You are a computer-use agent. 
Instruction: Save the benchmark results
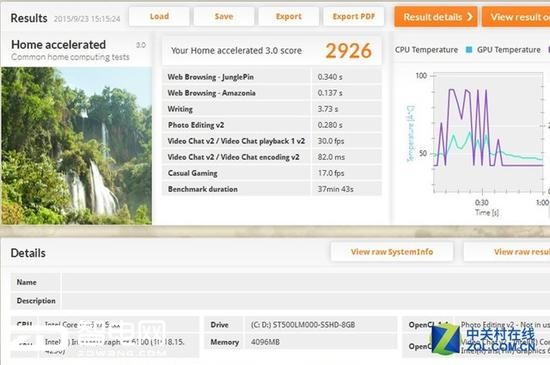point(224,16)
